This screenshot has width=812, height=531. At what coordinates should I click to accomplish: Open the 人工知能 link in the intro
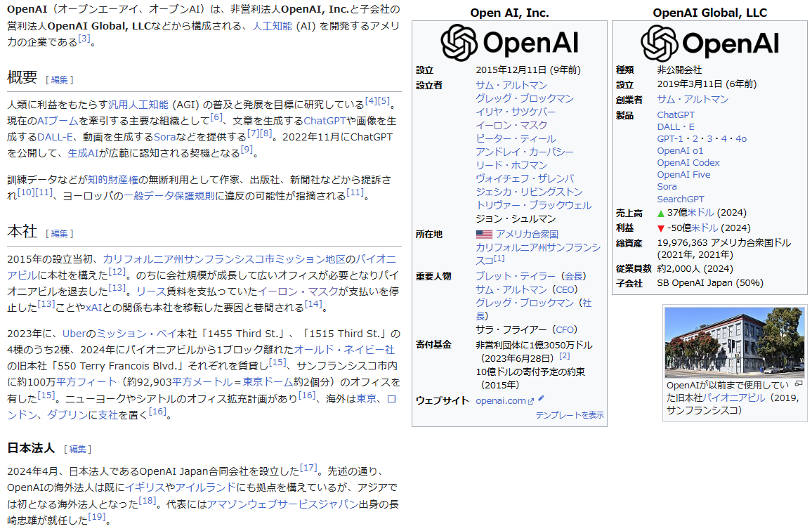pyautogui.click(x=272, y=26)
